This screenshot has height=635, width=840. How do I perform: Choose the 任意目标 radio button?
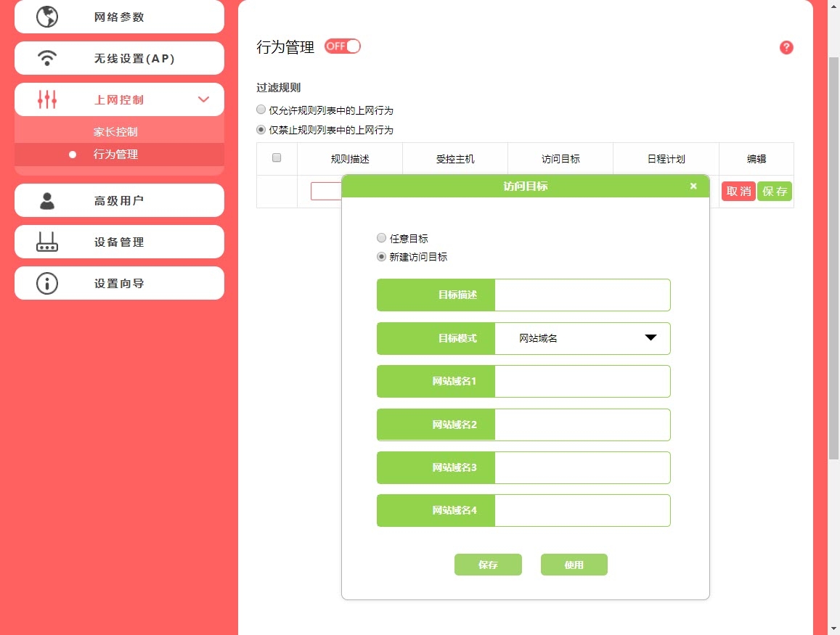381,238
